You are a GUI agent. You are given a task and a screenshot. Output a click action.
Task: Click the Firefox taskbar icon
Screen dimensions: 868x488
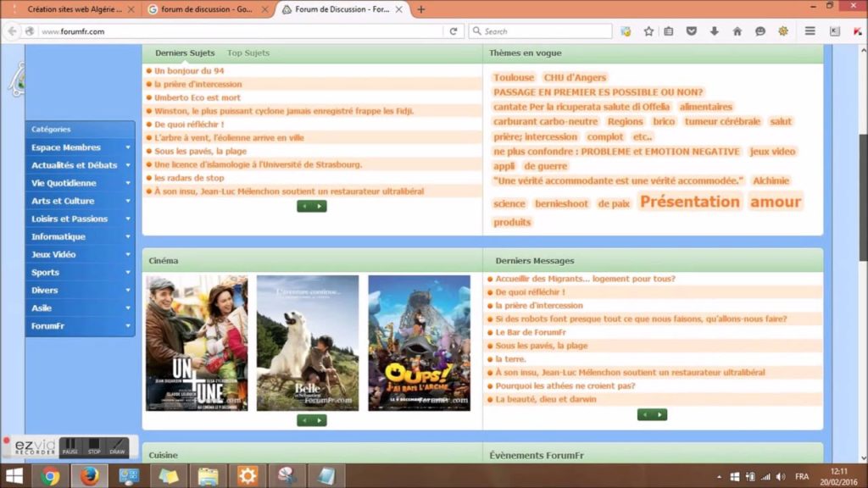coord(89,476)
